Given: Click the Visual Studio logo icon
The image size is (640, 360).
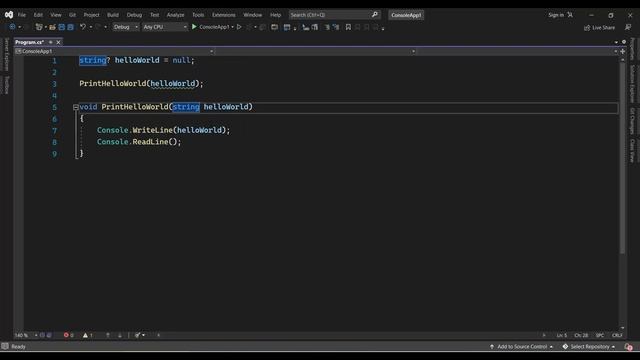Looking at the screenshot, I should 9,15.
